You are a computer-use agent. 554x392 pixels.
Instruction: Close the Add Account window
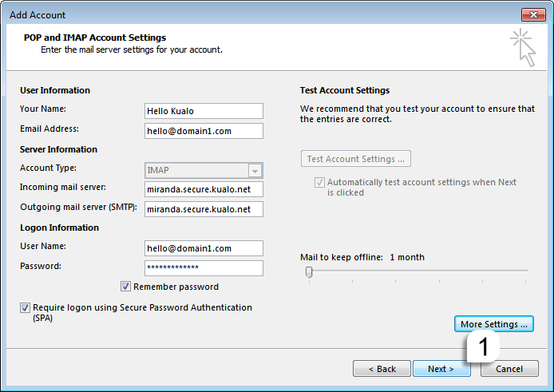533,15
